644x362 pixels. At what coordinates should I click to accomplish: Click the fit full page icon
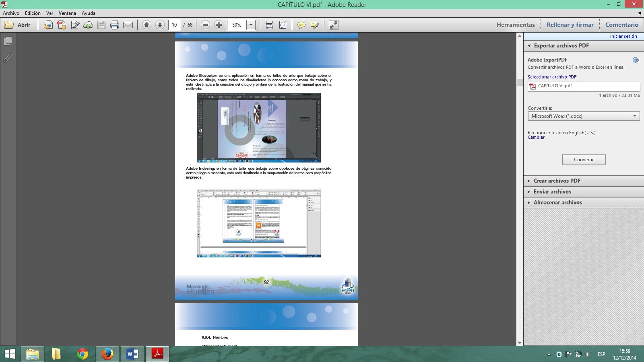[x=283, y=25]
